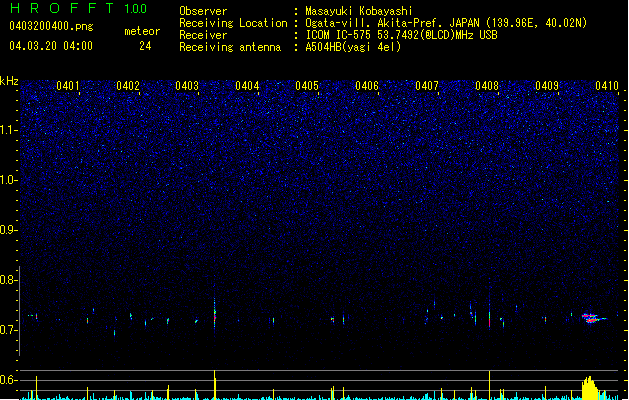
Task: Click the kHz axis unit label
Action: pyautogui.click(x=9, y=81)
